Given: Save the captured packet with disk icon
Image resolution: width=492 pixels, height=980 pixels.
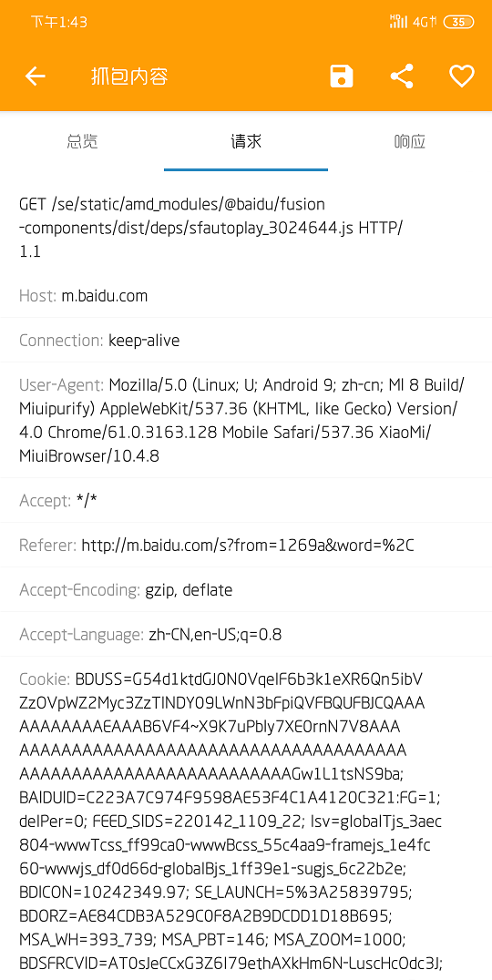Looking at the screenshot, I should point(342,77).
